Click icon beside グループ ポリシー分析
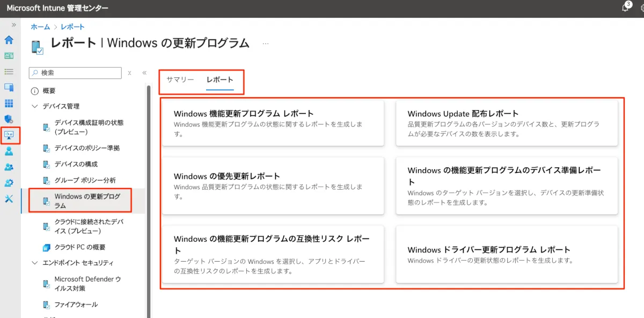Image resolution: width=644 pixels, height=318 pixels. (x=47, y=180)
